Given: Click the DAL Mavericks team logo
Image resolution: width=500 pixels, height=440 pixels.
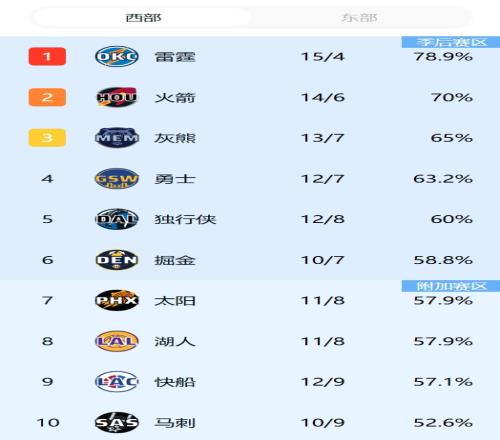Looking at the screenshot, I should [117, 219].
